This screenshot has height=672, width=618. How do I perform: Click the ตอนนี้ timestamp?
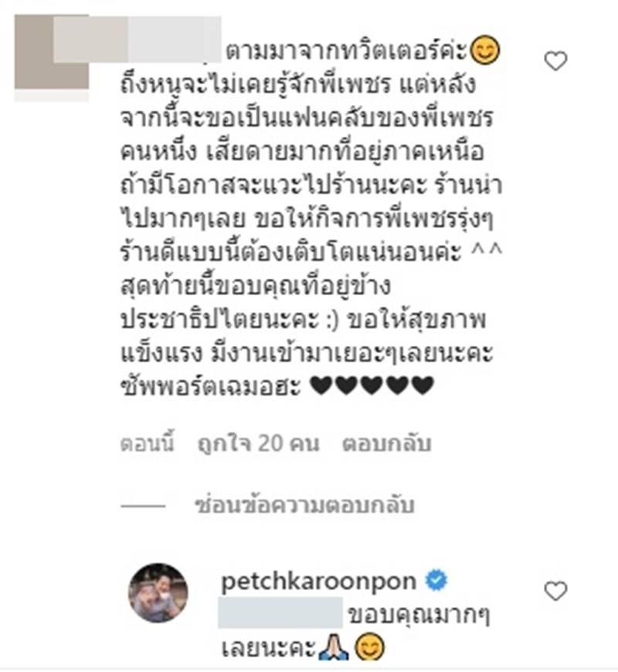(x=148, y=443)
